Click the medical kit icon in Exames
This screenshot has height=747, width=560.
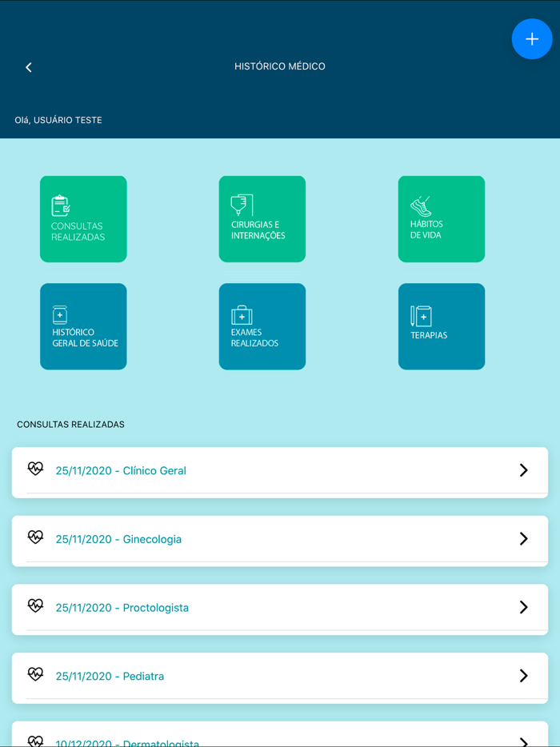pyautogui.click(x=242, y=315)
